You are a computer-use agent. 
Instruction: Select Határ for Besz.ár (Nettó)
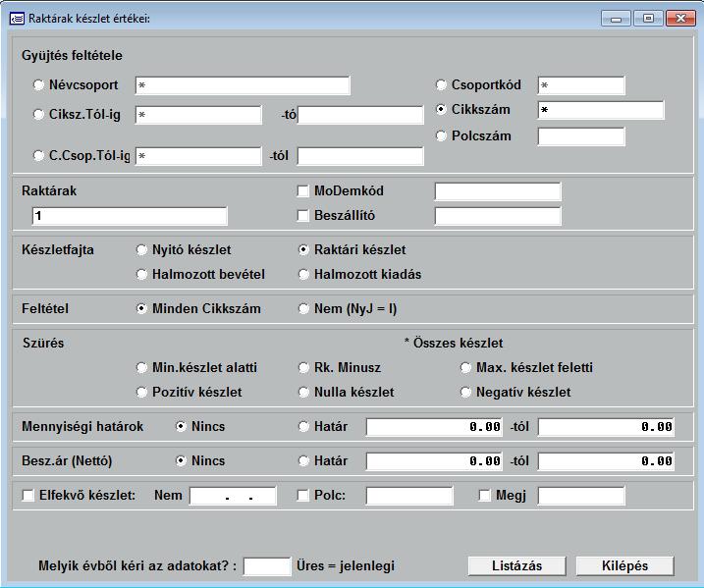304,461
